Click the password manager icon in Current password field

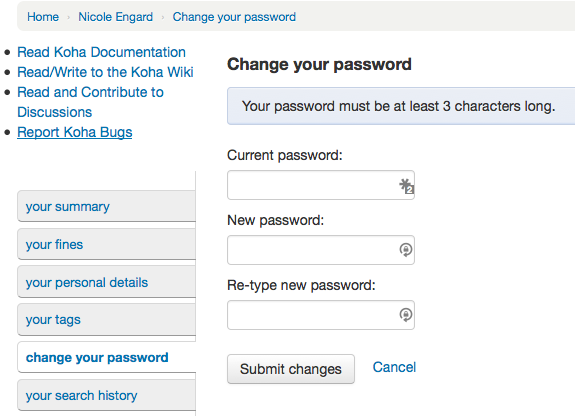tap(407, 186)
